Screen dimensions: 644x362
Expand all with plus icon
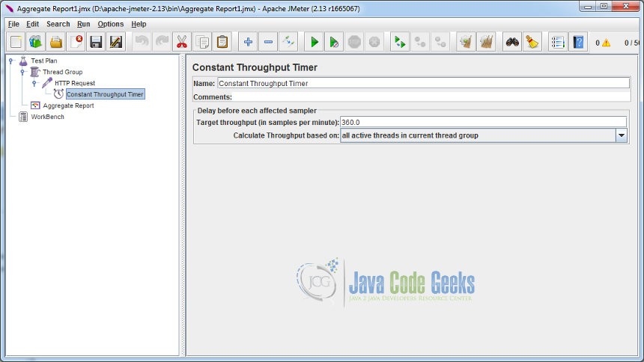coord(248,42)
